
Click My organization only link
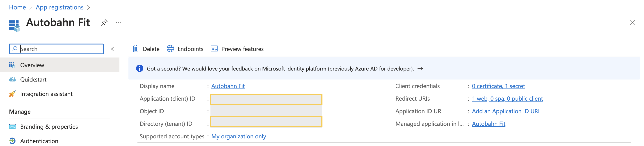point(238,137)
